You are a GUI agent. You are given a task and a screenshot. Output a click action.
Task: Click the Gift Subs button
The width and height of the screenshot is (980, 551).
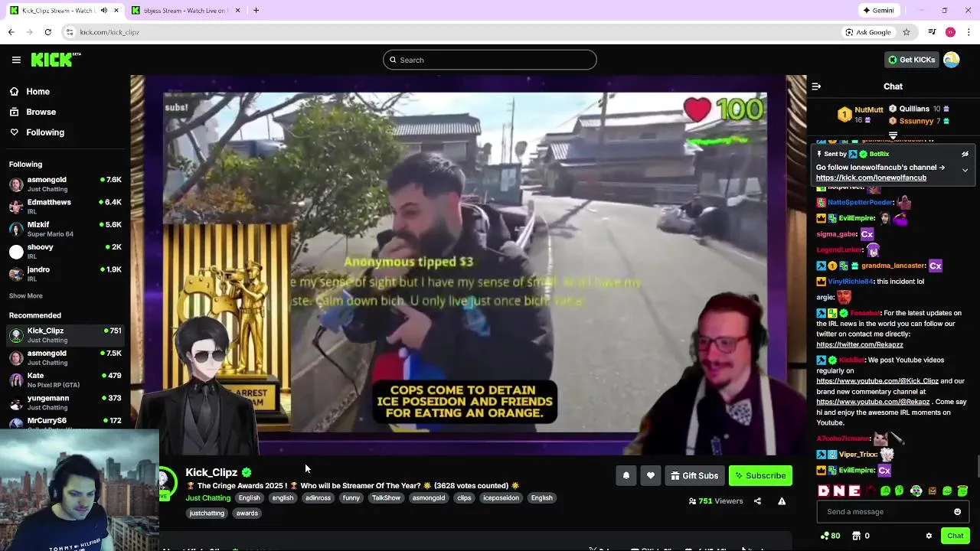(694, 476)
